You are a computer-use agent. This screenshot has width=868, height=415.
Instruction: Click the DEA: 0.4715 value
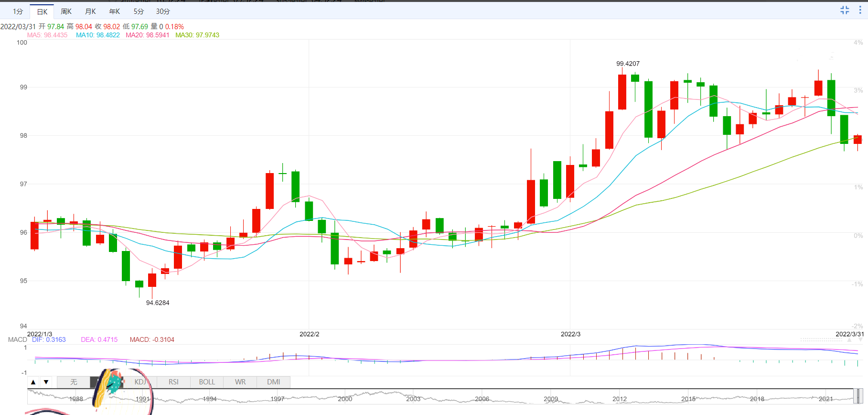pos(99,339)
